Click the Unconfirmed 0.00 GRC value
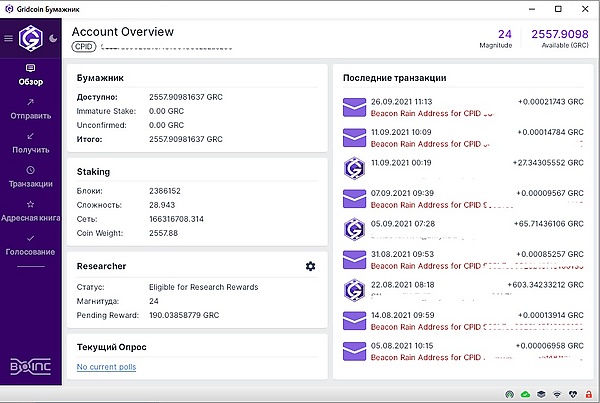The image size is (600, 403). click(x=166, y=125)
